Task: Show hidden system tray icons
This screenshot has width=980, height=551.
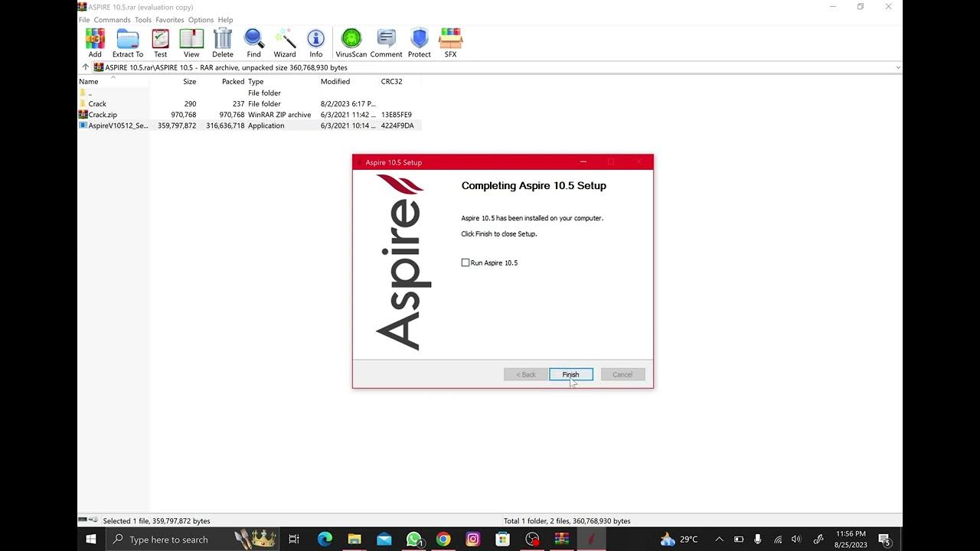Action: 719,540
